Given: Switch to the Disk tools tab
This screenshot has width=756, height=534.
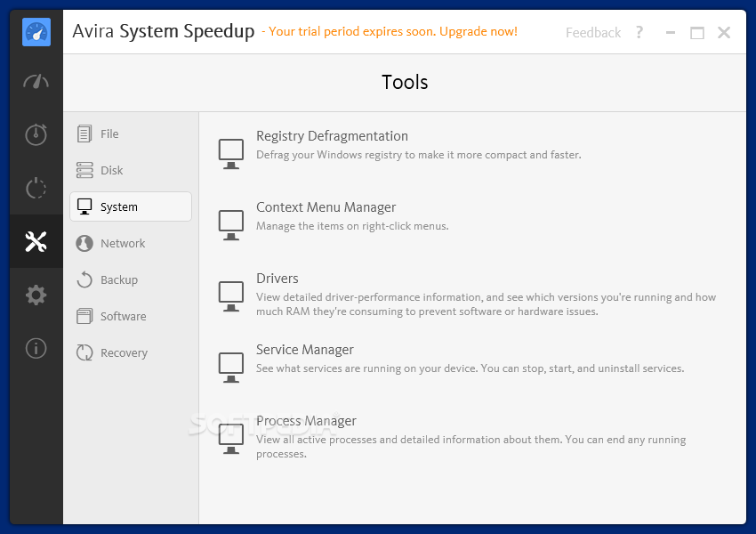Looking at the screenshot, I should tap(131, 170).
